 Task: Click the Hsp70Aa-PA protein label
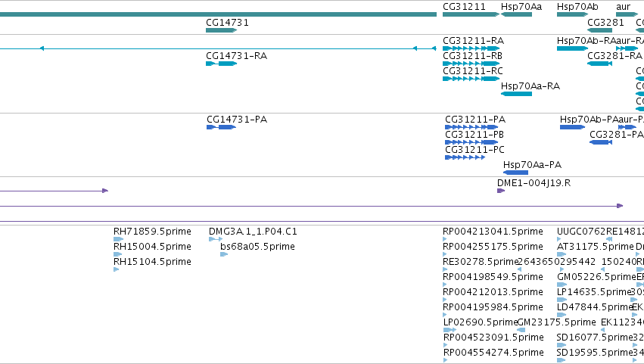point(532,165)
